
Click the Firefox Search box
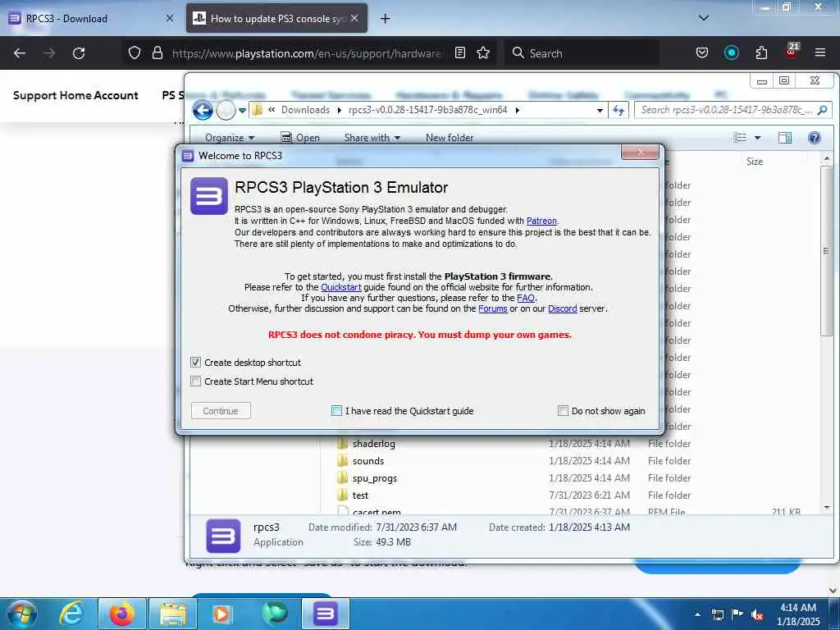(x=582, y=53)
